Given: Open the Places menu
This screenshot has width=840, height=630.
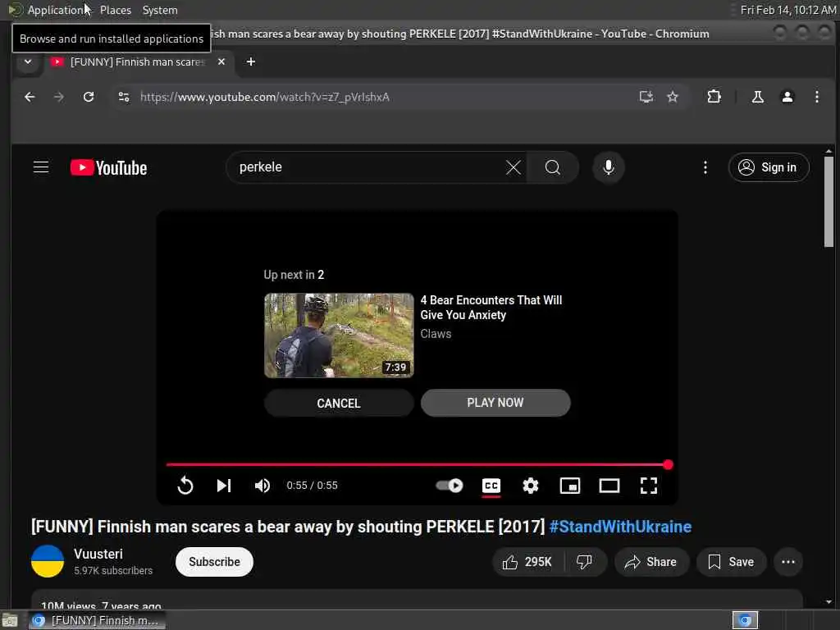Looking at the screenshot, I should point(116,10).
